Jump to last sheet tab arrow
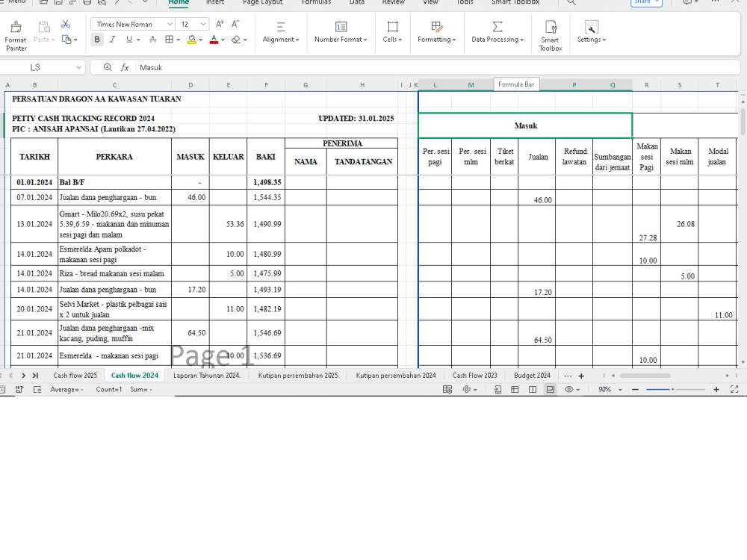The width and height of the screenshot is (747, 560). [35, 376]
